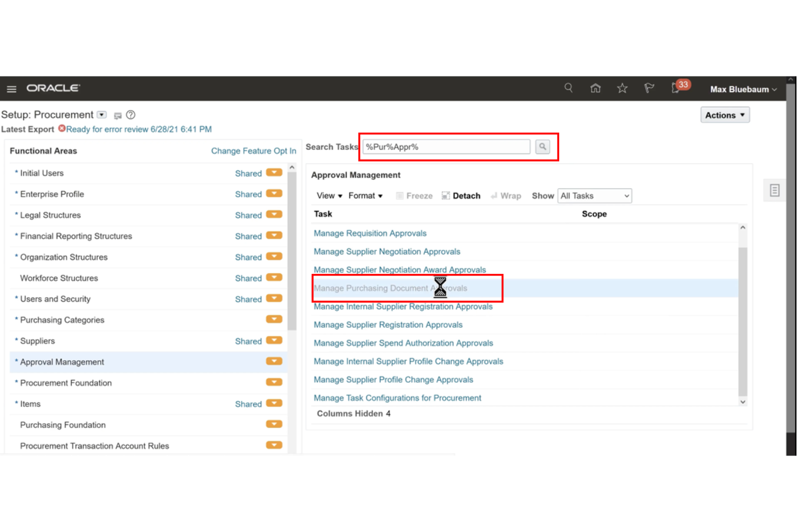Open orange menu for Financial Reporting Structures
798x532 pixels.
274,236
